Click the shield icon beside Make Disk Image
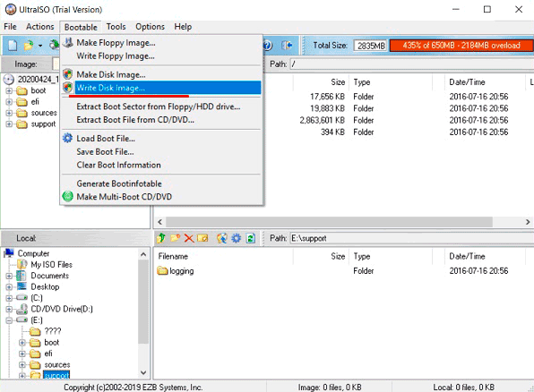The height and width of the screenshot is (392, 534). click(68, 74)
